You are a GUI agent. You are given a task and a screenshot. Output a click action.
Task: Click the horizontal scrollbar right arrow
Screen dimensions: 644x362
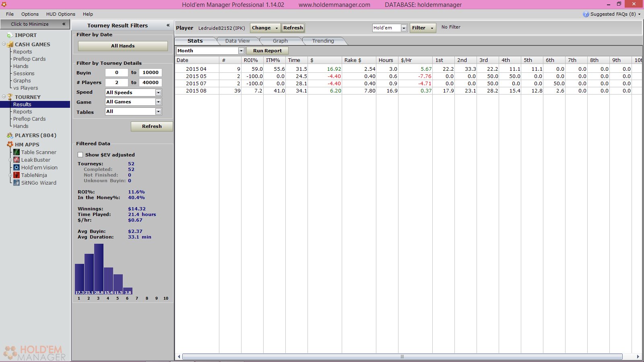tap(638, 357)
